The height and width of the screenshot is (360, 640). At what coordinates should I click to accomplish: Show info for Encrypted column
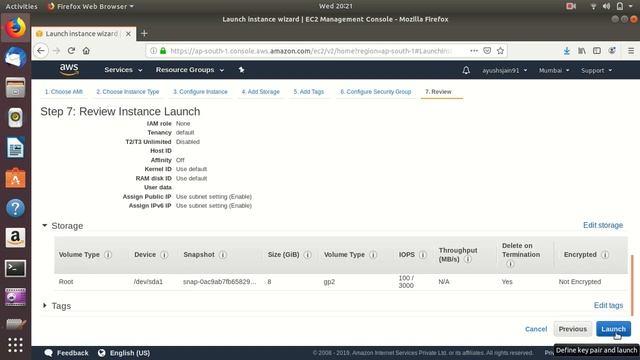tap(605, 255)
